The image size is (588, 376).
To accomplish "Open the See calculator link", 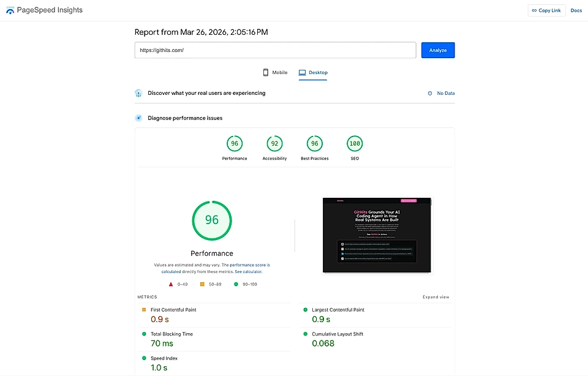I will [x=247, y=271].
